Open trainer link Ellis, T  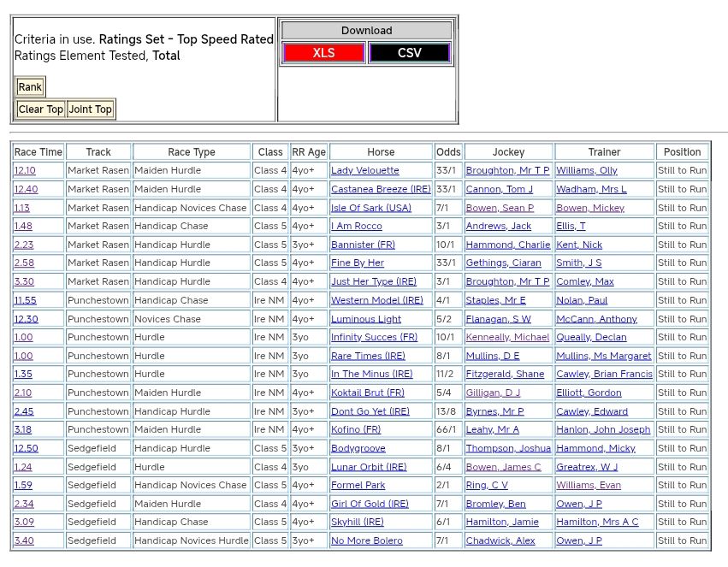(x=571, y=227)
